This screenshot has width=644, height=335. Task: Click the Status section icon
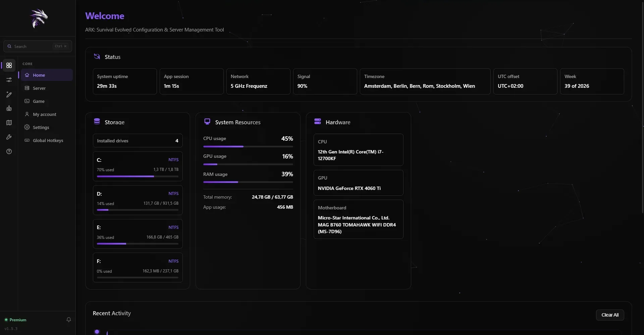(x=97, y=57)
